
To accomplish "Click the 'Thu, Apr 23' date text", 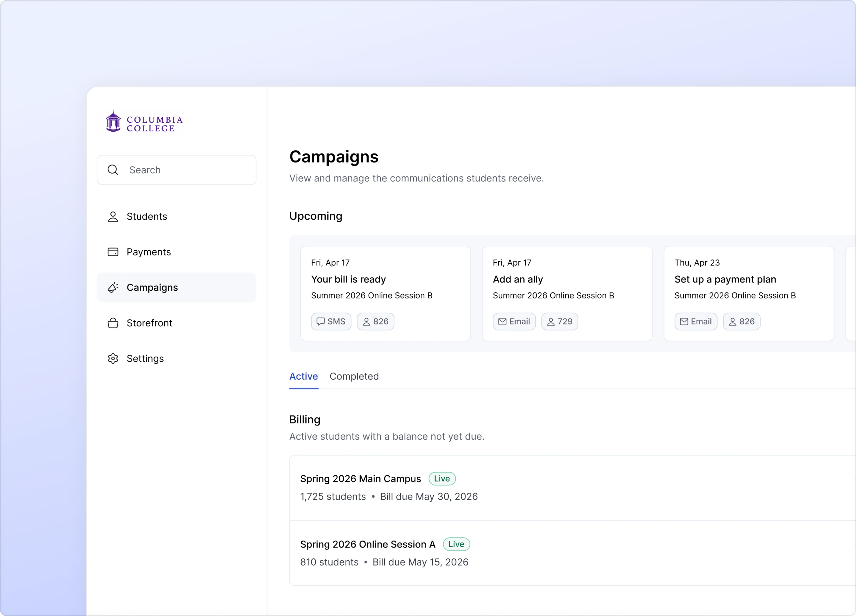I will [697, 263].
